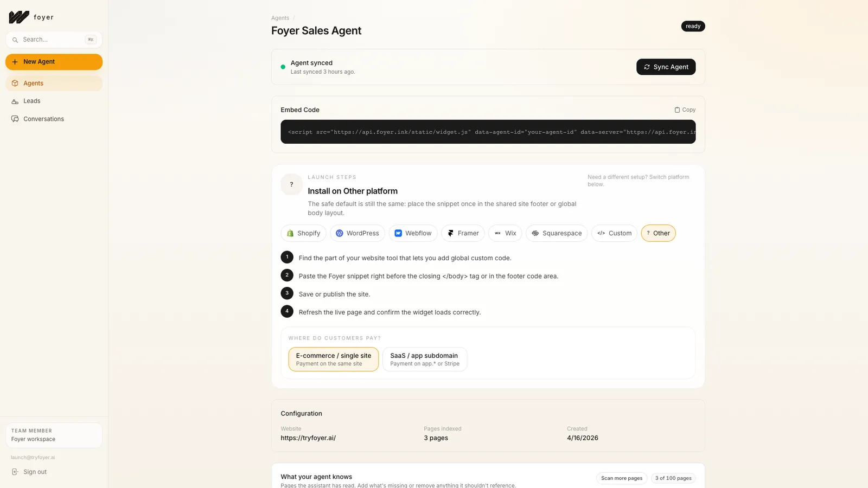
Task: Click the Webflow logo icon
Action: coord(398,233)
